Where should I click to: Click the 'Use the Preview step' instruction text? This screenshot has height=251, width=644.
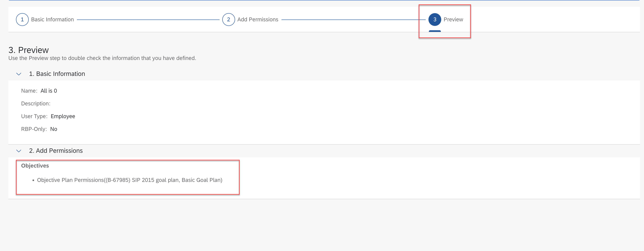tap(102, 58)
